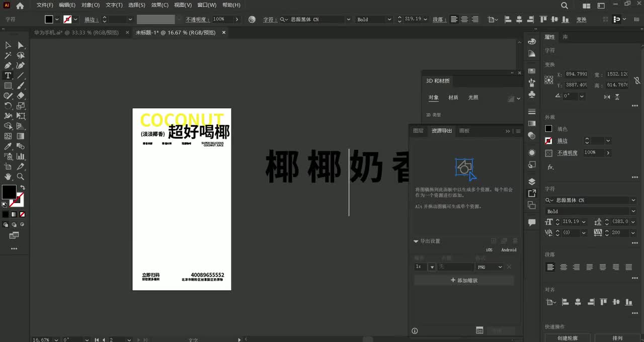
Task: Reset to default fill and stroke
Action: coord(5,204)
